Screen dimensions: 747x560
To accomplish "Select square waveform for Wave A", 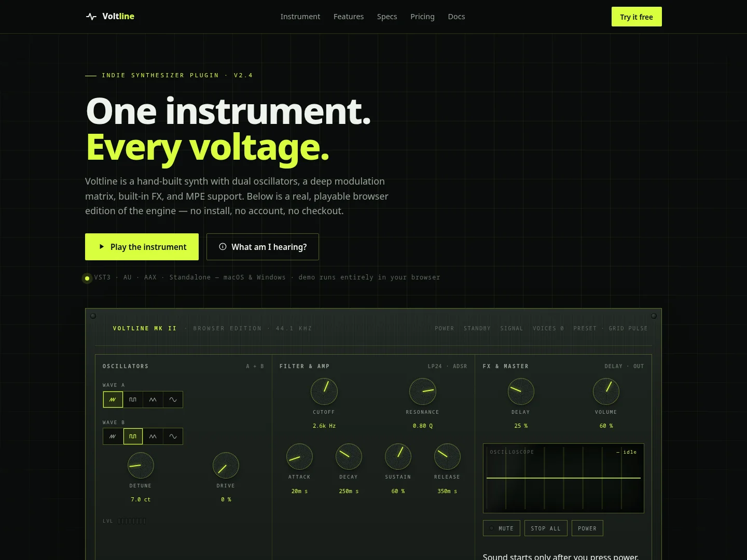I will [x=133, y=400].
